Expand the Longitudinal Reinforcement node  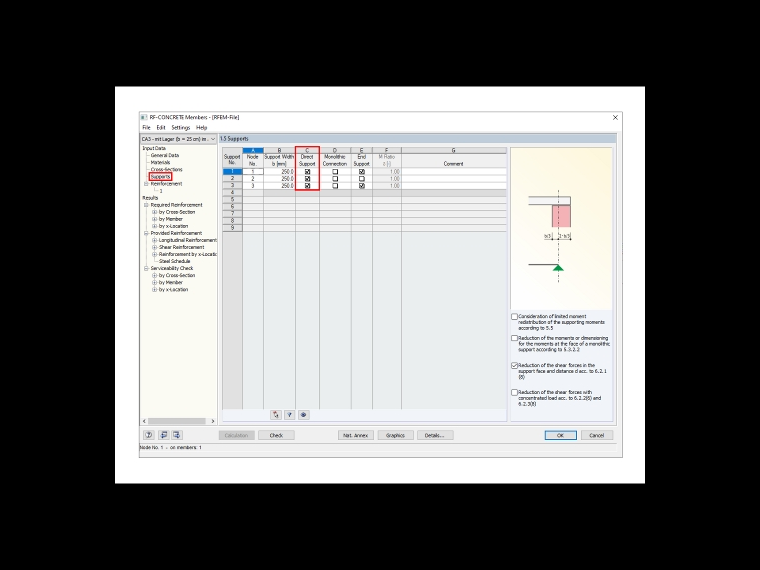(x=155, y=240)
